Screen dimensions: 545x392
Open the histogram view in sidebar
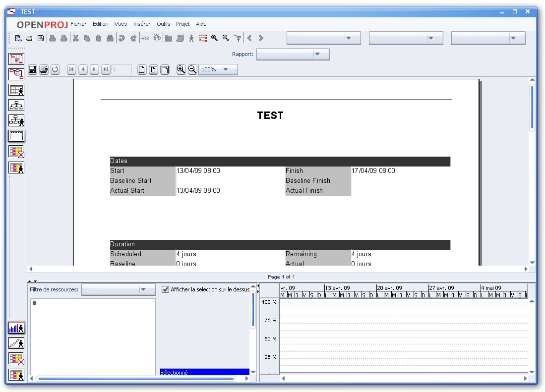16,328
